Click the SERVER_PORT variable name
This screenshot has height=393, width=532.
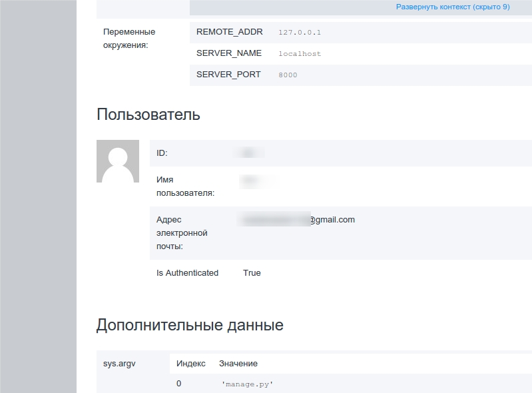[x=228, y=75]
